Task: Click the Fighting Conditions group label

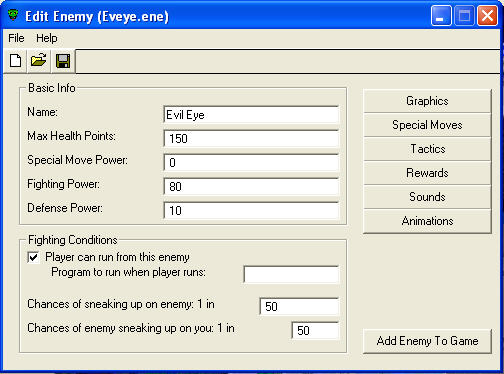Action: [x=73, y=240]
